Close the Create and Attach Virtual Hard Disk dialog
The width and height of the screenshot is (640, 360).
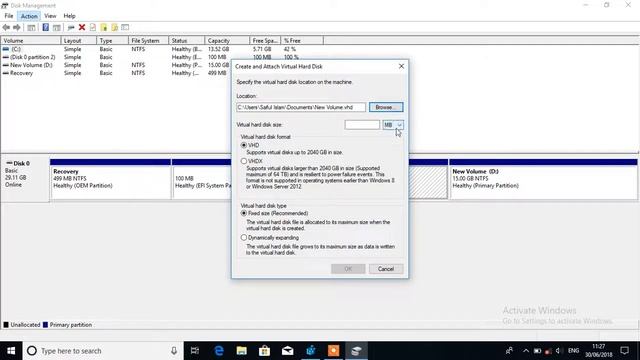click(401, 66)
